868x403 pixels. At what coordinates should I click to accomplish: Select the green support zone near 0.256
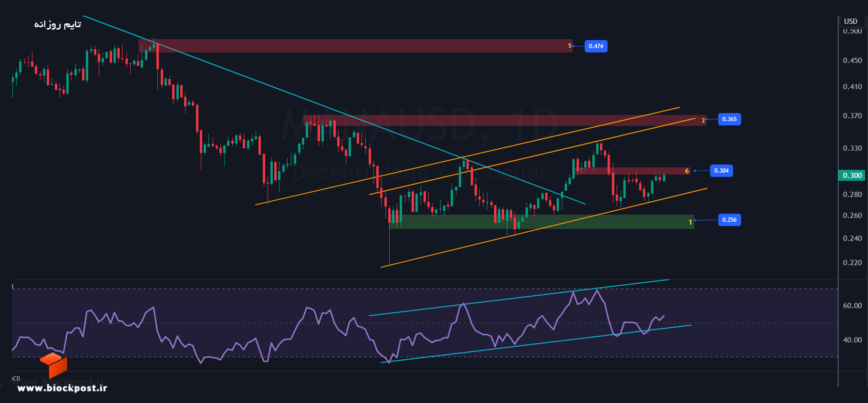point(542,222)
